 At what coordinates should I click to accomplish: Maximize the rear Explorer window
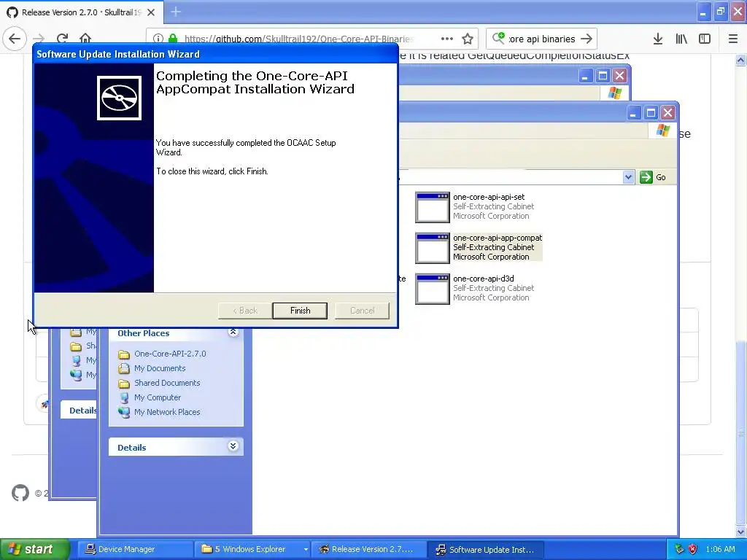[603, 76]
